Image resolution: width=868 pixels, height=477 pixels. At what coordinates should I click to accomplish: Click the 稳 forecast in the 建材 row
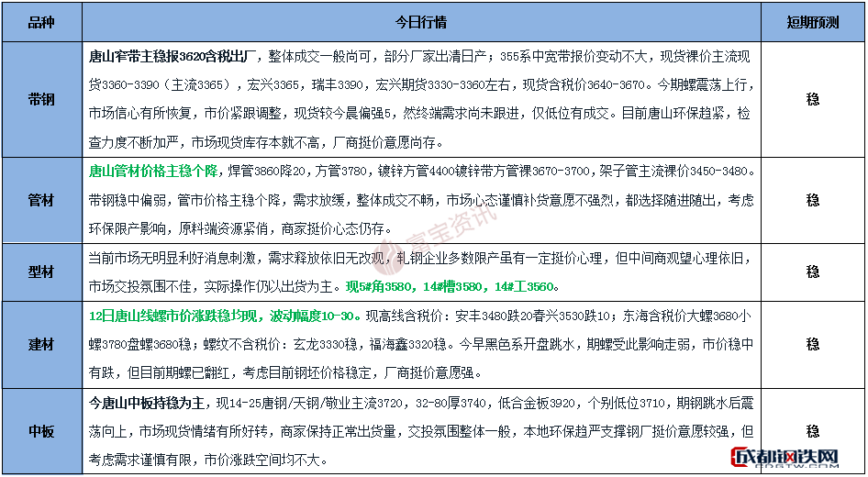(x=812, y=345)
